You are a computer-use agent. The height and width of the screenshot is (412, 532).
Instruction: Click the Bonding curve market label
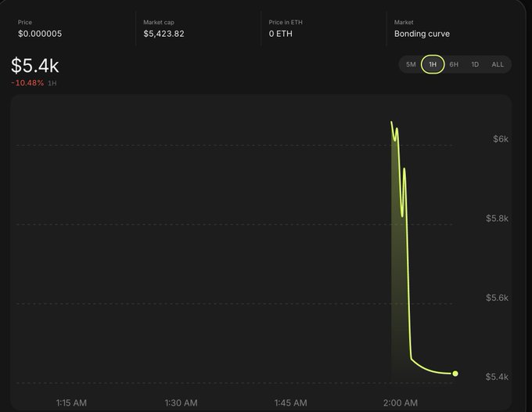pos(422,34)
